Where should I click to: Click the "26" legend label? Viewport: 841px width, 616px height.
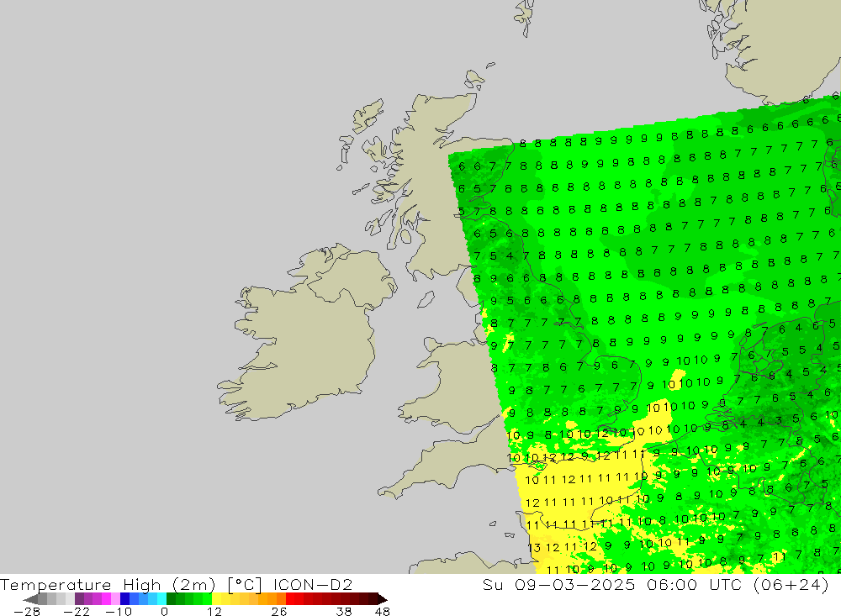(x=279, y=611)
